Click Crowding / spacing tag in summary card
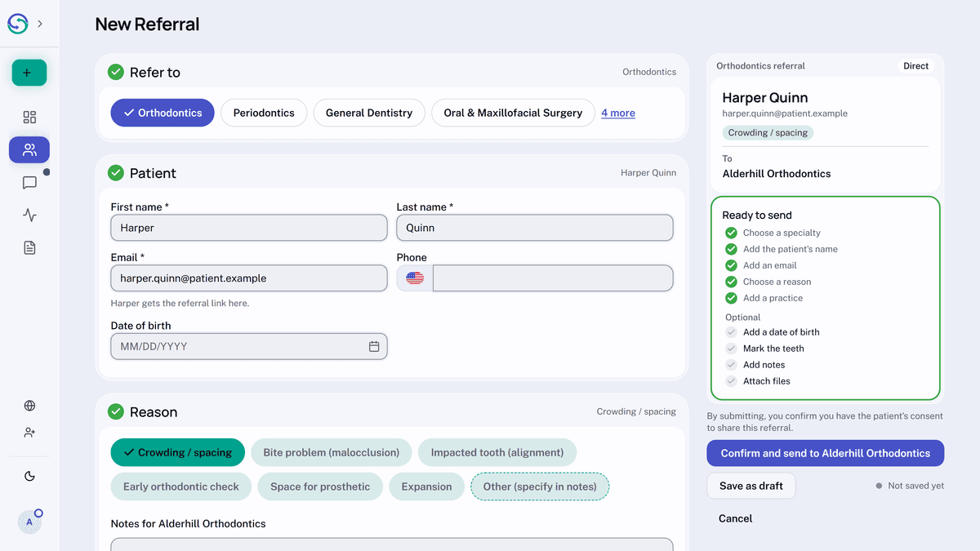 tap(768, 133)
